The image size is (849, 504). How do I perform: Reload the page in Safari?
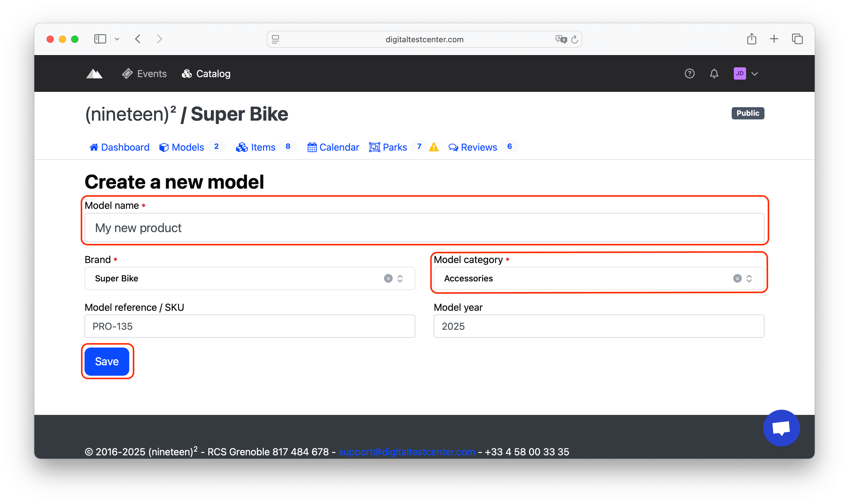[x=574, y=39]
